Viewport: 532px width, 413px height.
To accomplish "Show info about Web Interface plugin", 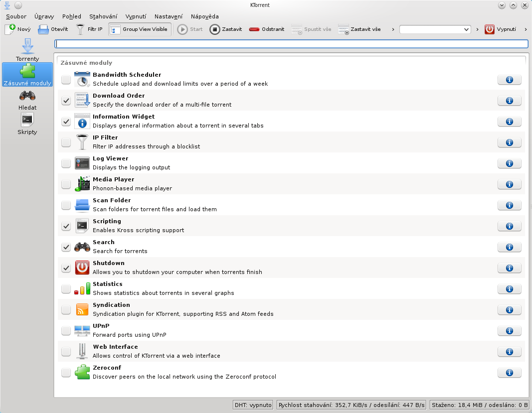I will pyautogui.click(x=509, y=352).
